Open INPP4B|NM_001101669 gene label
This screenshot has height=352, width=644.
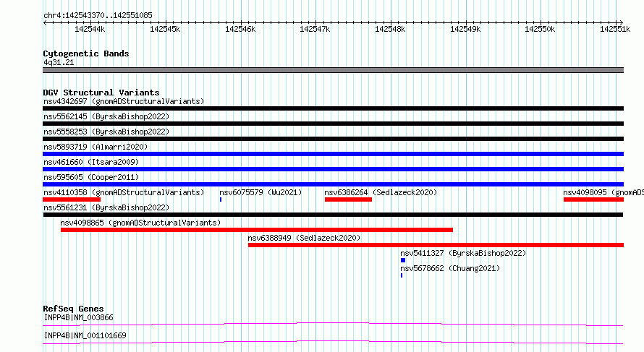[x=85, y=335]
